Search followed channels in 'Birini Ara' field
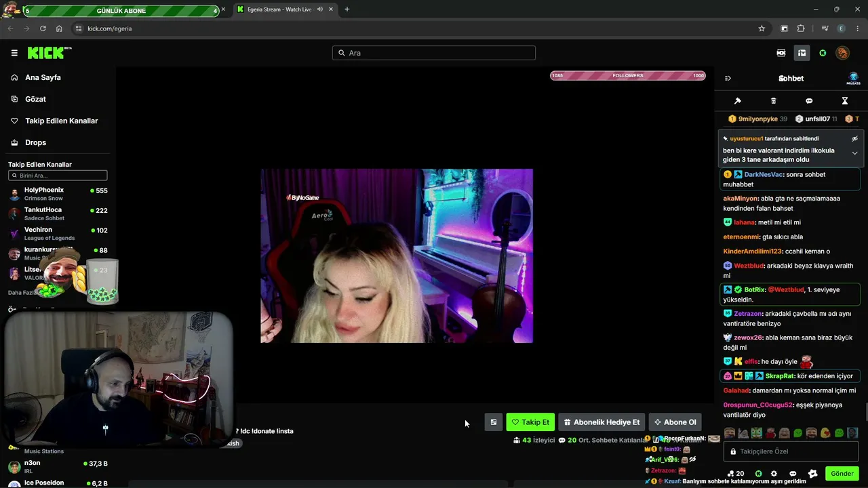Viewport: 868px width, 488px height. pos(58,176)
